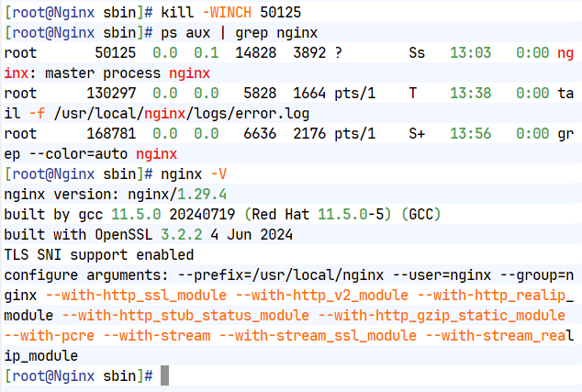Image resolution: width=582 pixels, height=392 pixels.
Task: Click the --with-http_gzip_static_module flag
Action: 442,316
